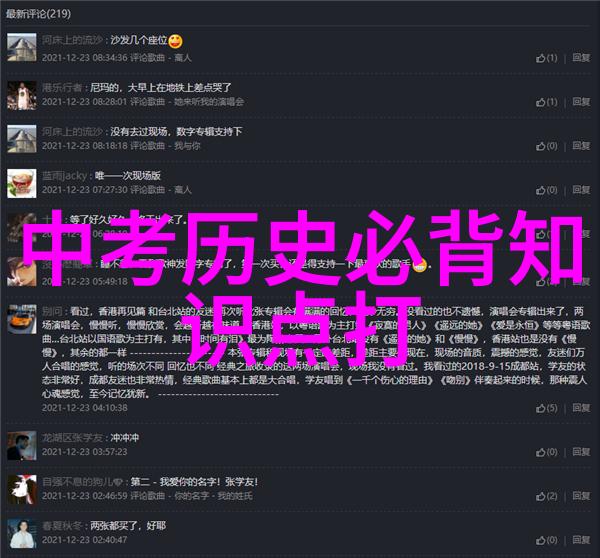Reply to the long concert memory comment

[x=581, y=408]
